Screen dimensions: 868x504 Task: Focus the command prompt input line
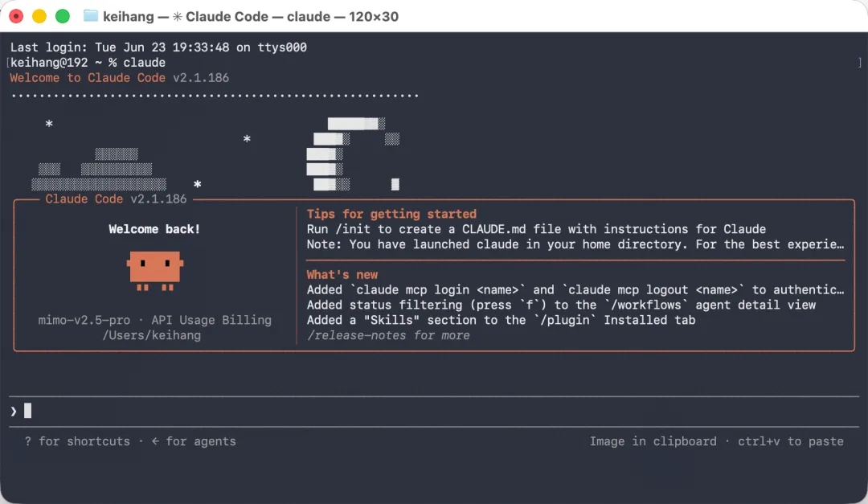point(434,411)
